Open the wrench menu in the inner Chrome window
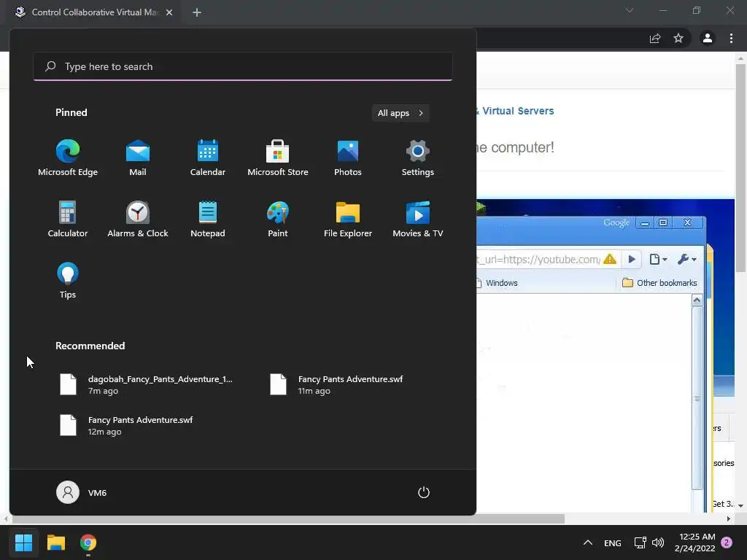Image resolution: width=747 pixels, height=560 pixels. tap(687, 259)
